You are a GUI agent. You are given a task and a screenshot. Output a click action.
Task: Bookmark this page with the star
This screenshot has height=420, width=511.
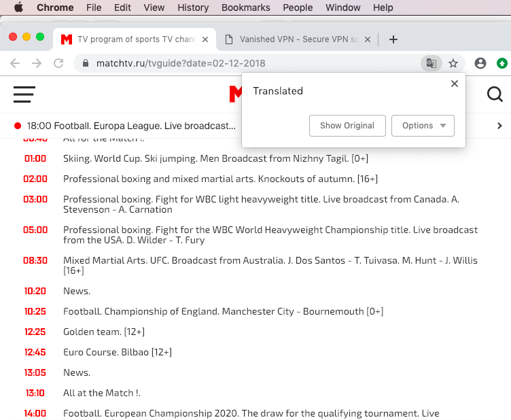tap(453, 63)
